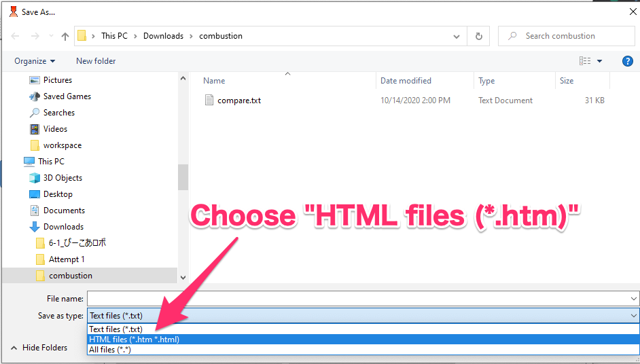Open the view options dropdown arrow
The width and height of the screenshot is (640, 364).
tap(600, 61)
